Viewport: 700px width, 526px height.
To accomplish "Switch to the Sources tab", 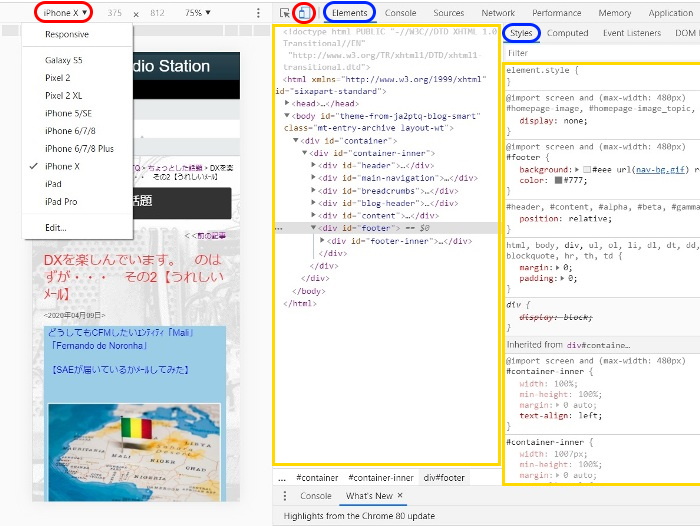I will [449, 13].
